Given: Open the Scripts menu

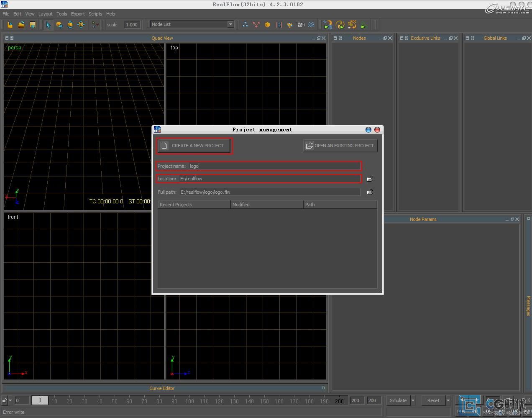Looking at the screenshot, I should tap(95, 14).
